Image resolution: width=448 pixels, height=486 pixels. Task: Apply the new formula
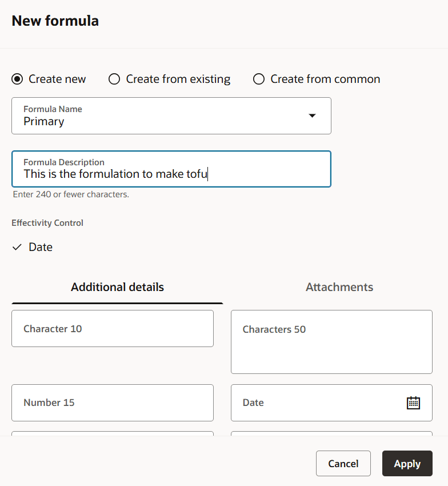pos(407,463)
